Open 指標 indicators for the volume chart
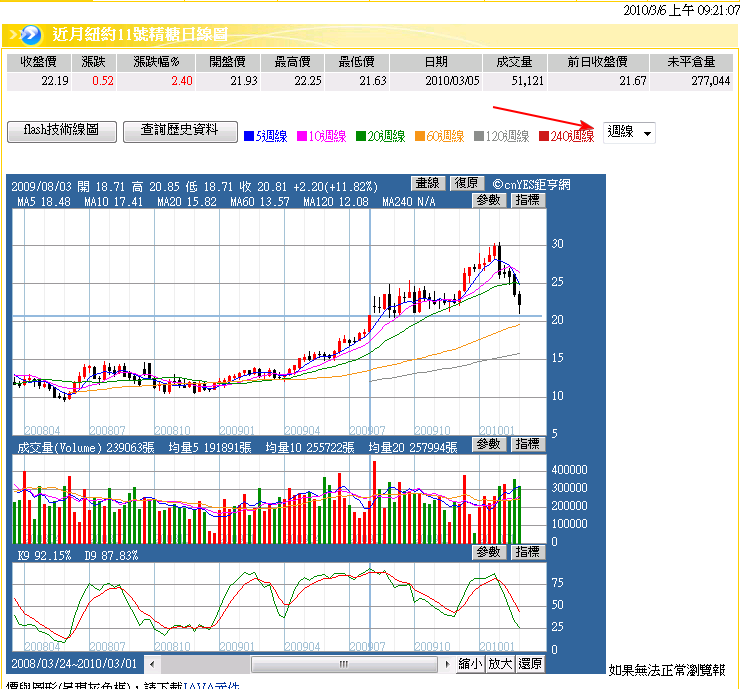Screen dimensions: 740x689 pyautogui.click(x=528, y=444)
